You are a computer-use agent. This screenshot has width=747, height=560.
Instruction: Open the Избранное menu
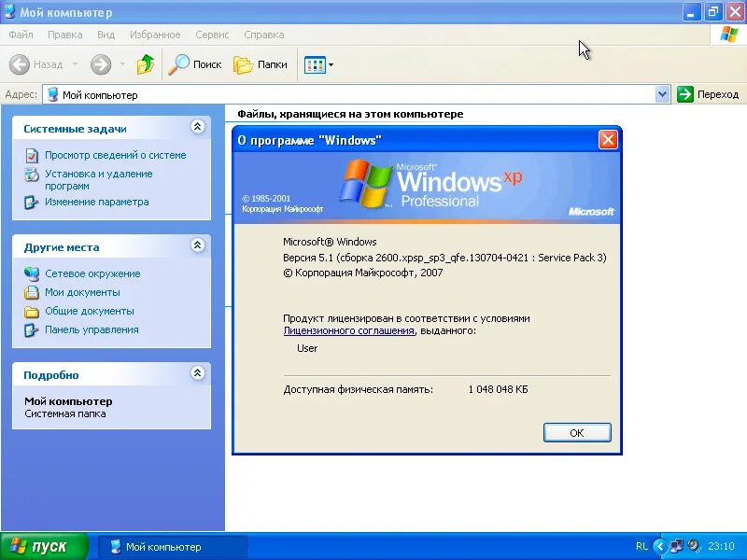pos(155,35)
